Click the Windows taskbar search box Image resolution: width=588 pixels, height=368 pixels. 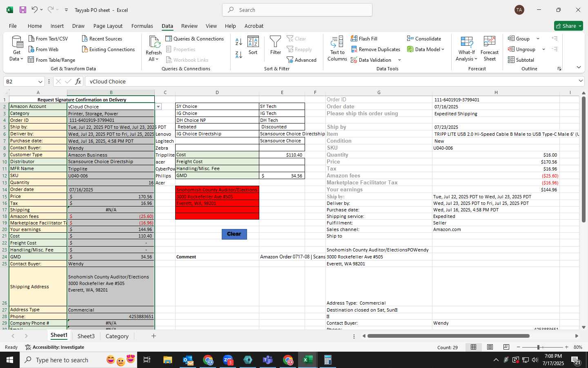(78, 360)
